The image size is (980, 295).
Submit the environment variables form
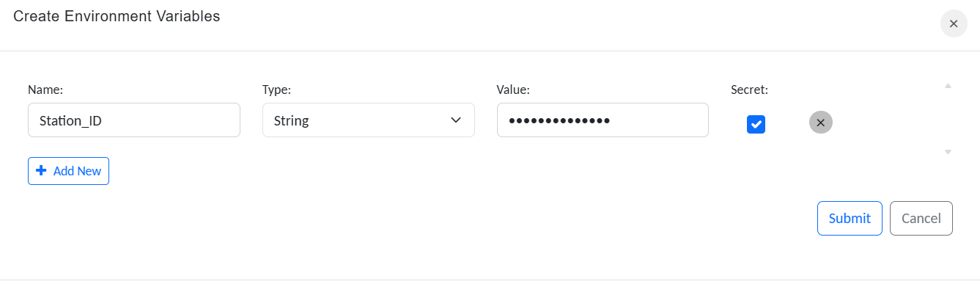point(849,218)
